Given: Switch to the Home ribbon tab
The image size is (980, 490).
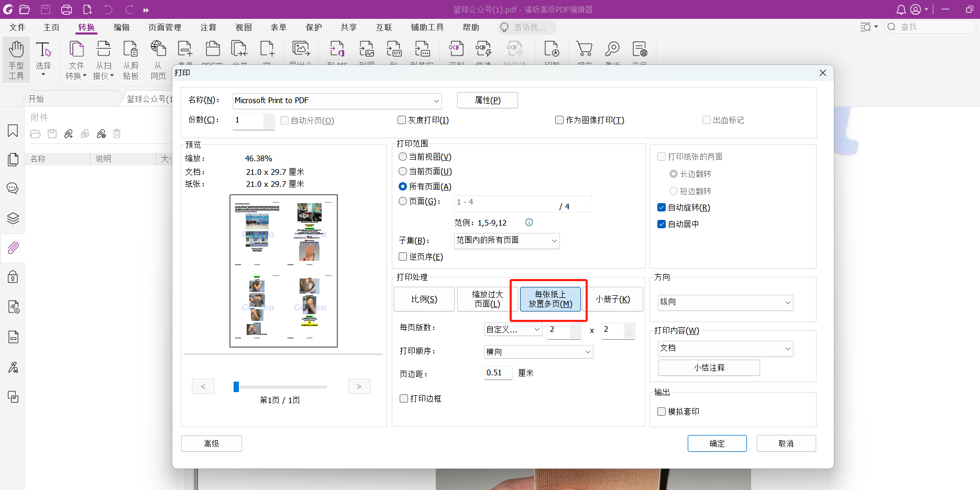Looking at the screenshot, I should [x=51, y=27].
